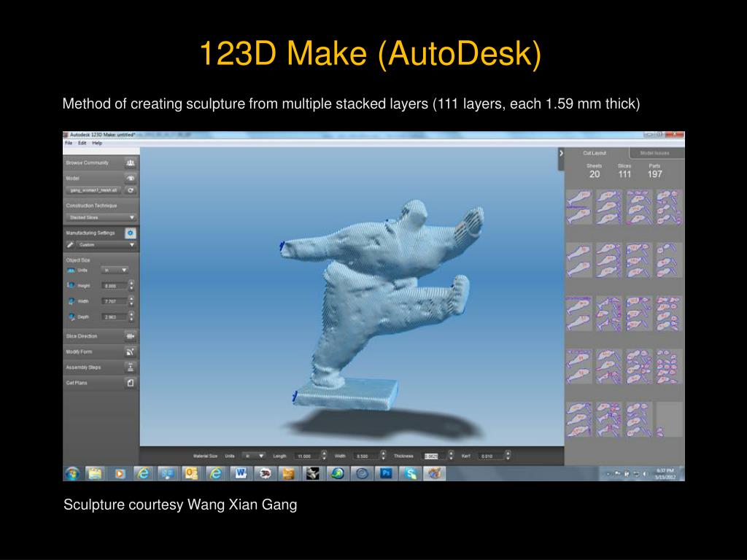The image size is (747, 560).
Task: Click the Get Plans document icon
Action: pos(131,383)
